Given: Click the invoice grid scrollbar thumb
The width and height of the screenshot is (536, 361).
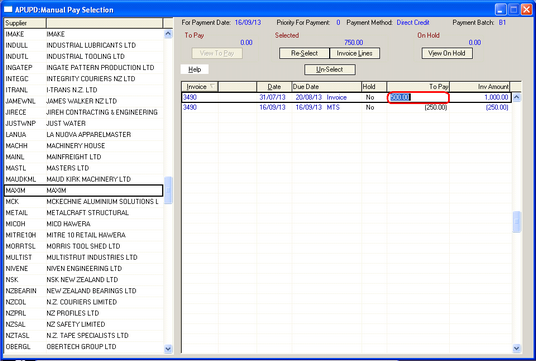Looking at the screenshot, I should coord(517,222).
